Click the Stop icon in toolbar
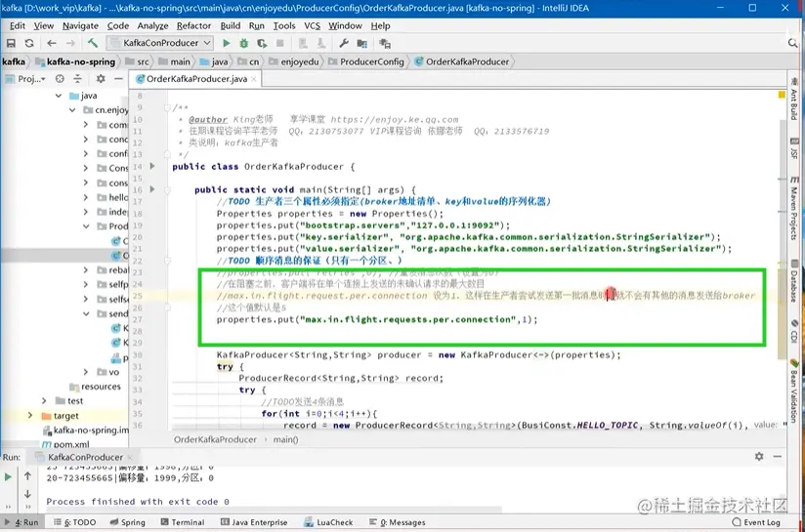The height and width of the screenshot is (532, 805). point(279,44)
